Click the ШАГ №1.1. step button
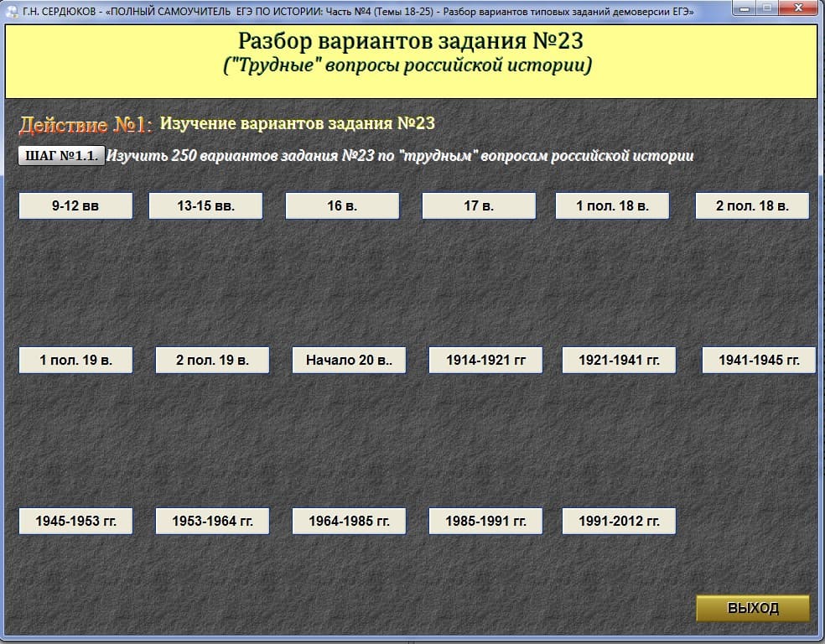Screen dimensions: 825x644 click(61, 156)
